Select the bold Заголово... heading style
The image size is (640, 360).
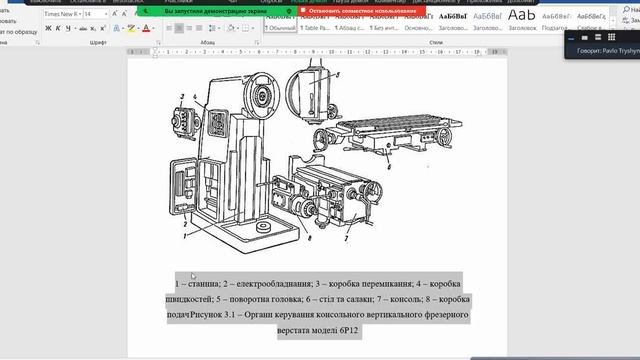(x=453, y=22)
